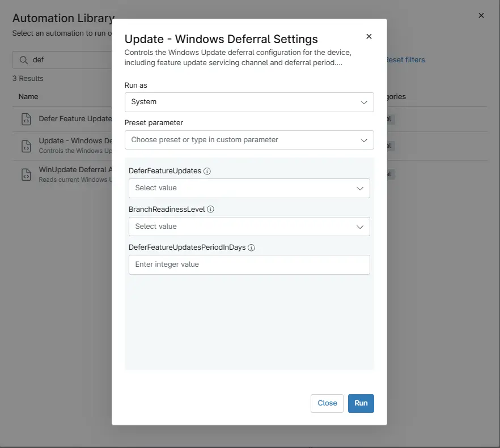Click script icon of WinUpdate Deferral row
This screenshot has height=448, width=500.
pyautogui.click(x=26, y=174)
